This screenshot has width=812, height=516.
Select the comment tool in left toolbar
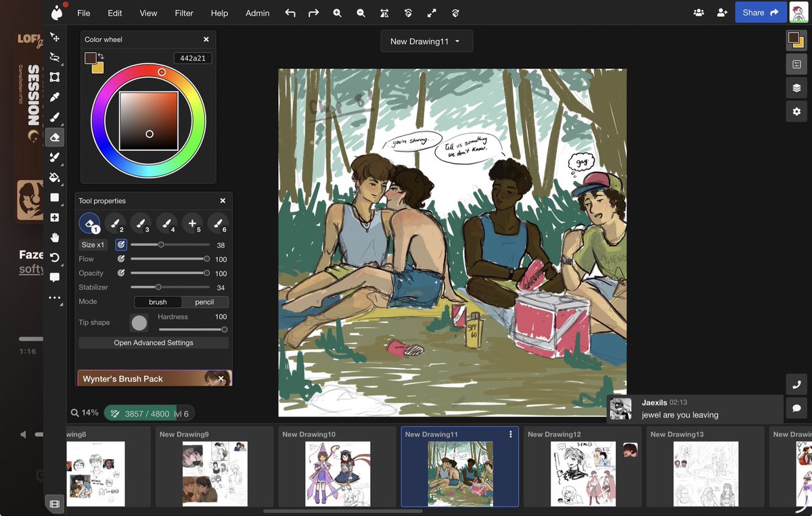55,277
